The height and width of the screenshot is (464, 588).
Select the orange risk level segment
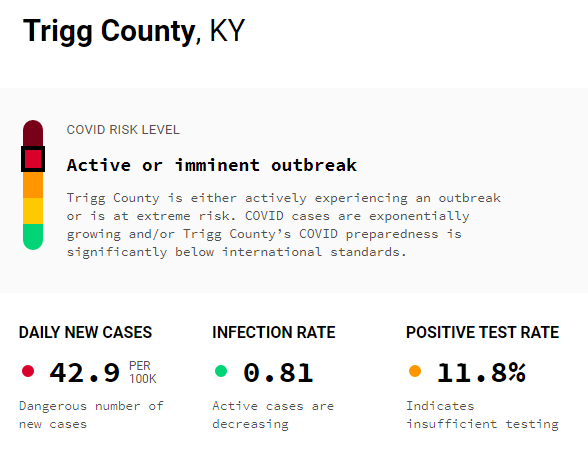tap(33, 185)
